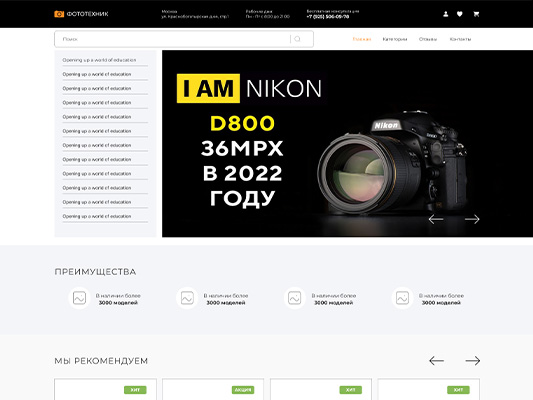Click the МЫ РЕКОМЕНДУЕМ heading
This screenshot has height=400, width=533.
click(101, 361)
